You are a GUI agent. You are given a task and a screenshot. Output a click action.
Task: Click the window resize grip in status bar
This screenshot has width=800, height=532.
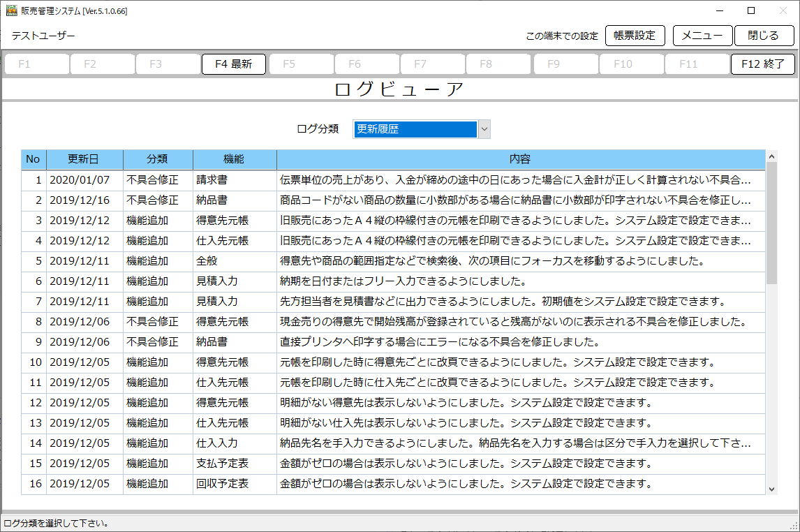click(794, 526)
